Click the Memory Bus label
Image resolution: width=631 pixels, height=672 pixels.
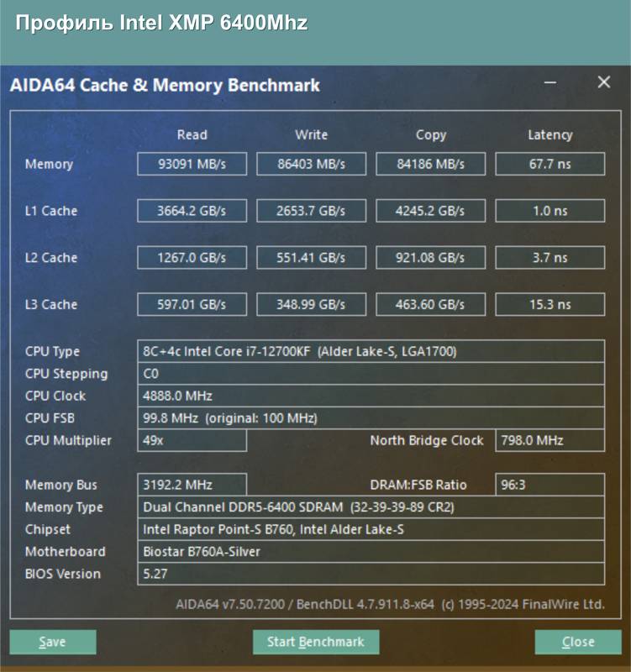[x=60, y=485]
